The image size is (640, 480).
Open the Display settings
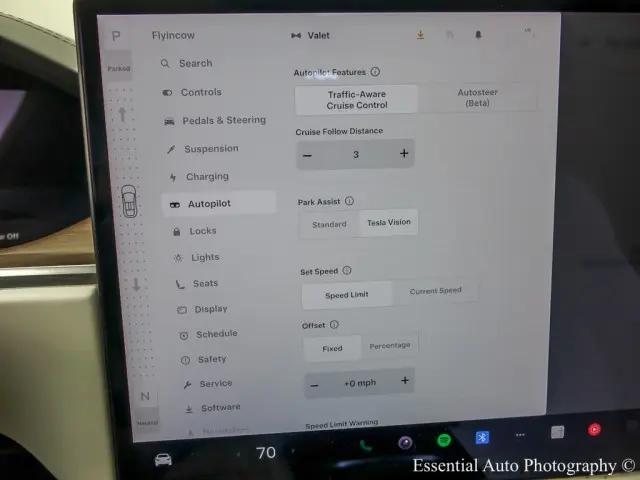[202, 309]
